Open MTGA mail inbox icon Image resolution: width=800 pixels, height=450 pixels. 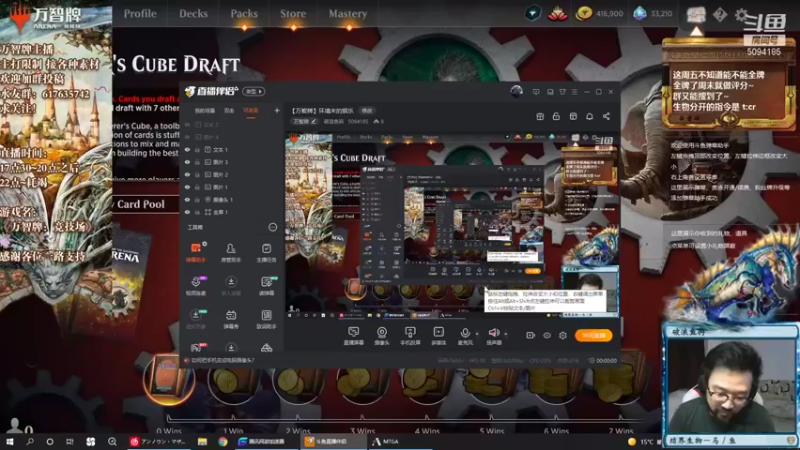(x=696, y=14)
